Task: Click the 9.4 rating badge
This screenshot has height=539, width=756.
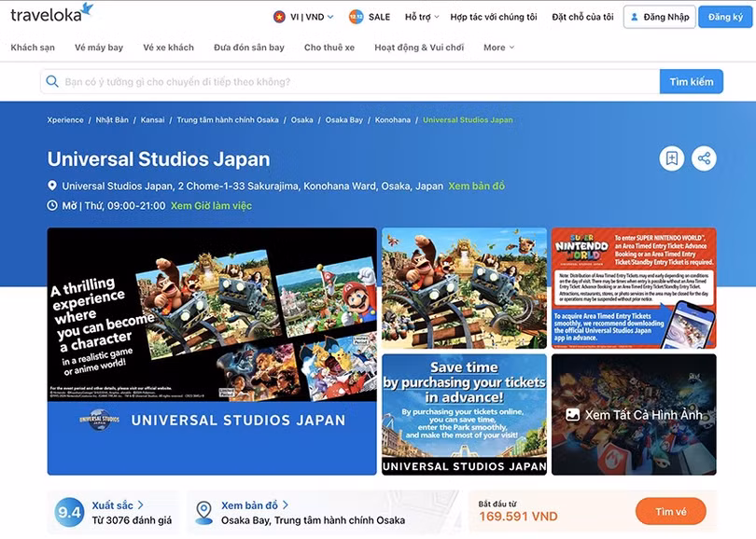Action: click(69, 513)
